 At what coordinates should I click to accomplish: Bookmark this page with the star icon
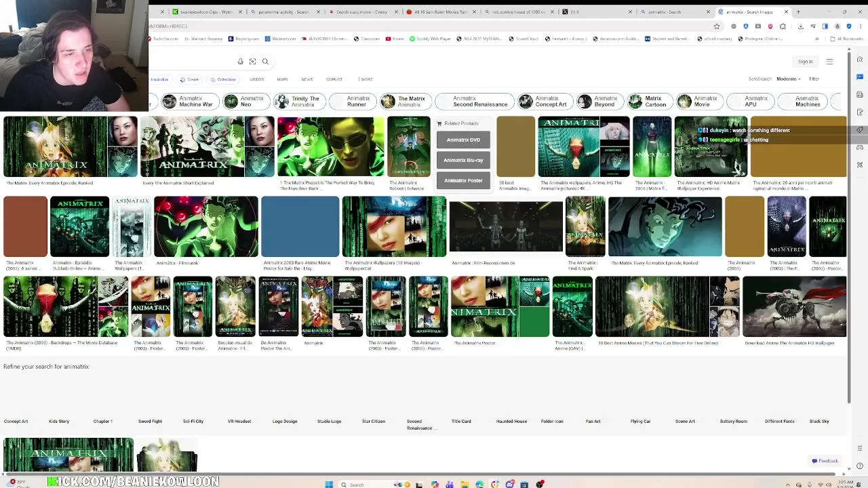pos(717,26)
